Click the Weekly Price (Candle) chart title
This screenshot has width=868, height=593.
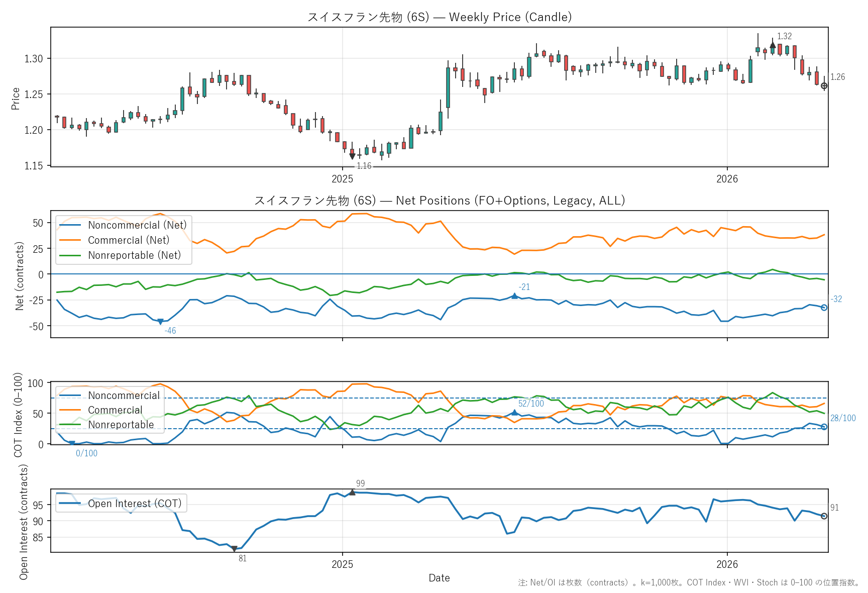coord(439,17)
